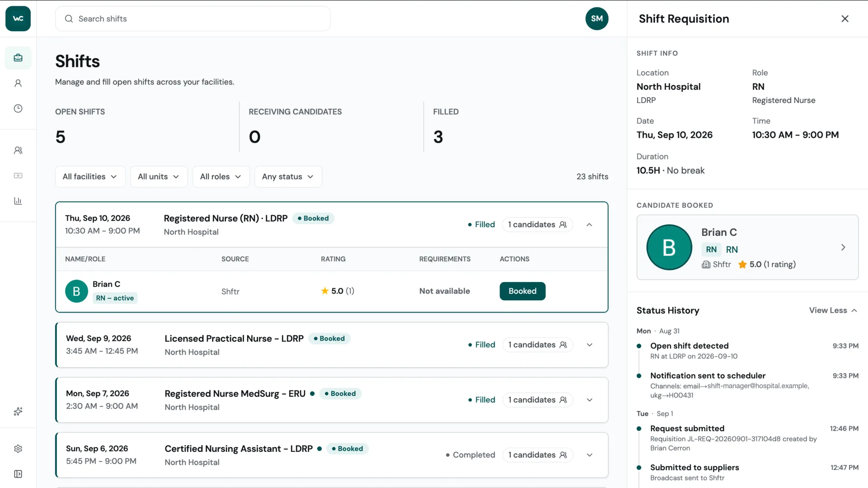The width and height of the screenshot is (868, 488).
Task: Open the All units filter dropdown
Action: click(x=159, y=177)
